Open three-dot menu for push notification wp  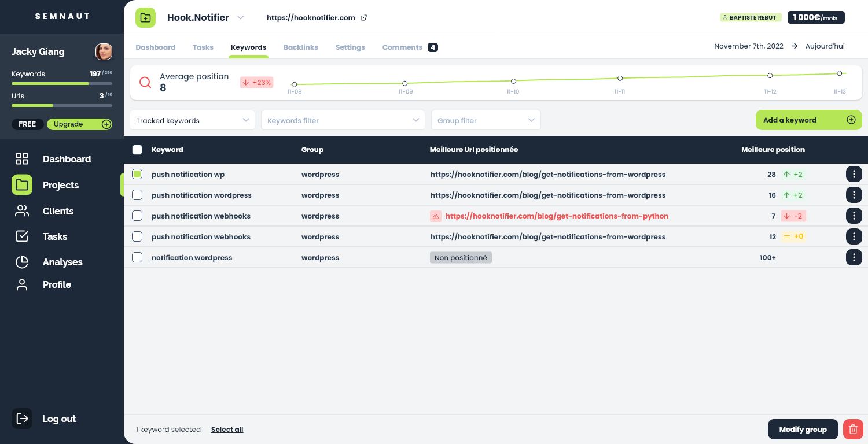pyautogui.click(x=854, y=174)
